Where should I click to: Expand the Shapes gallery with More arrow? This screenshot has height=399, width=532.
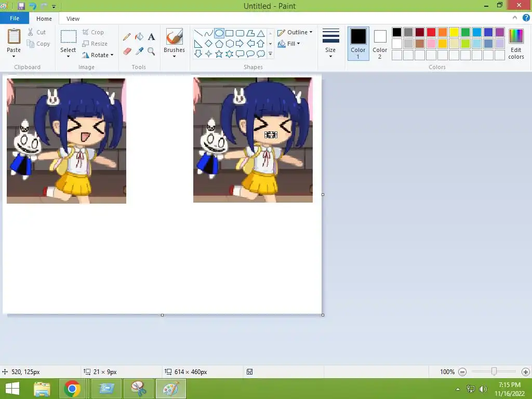[270, 54]
